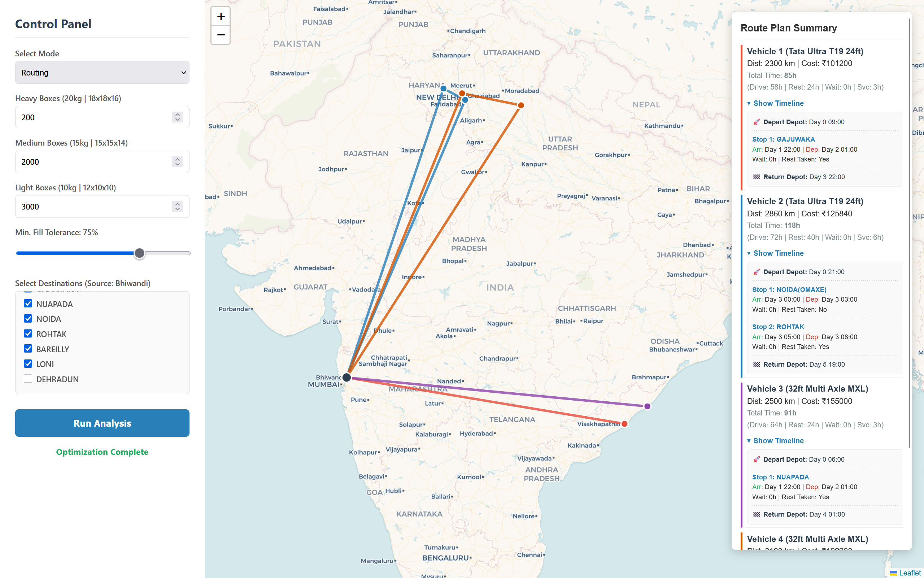This screenshot has width=924, height=578.
Task: Click Stop 1: GAJUWAKA in timeline
Action: tap(783, 139)
